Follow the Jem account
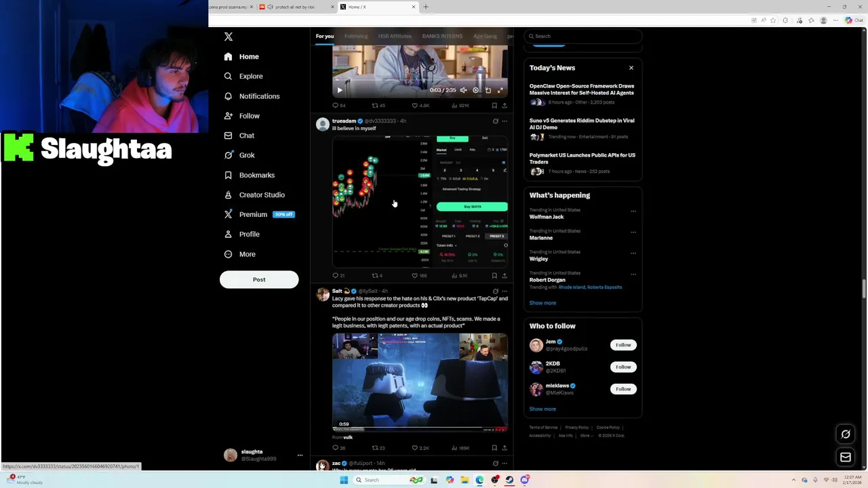 [623, 345]
